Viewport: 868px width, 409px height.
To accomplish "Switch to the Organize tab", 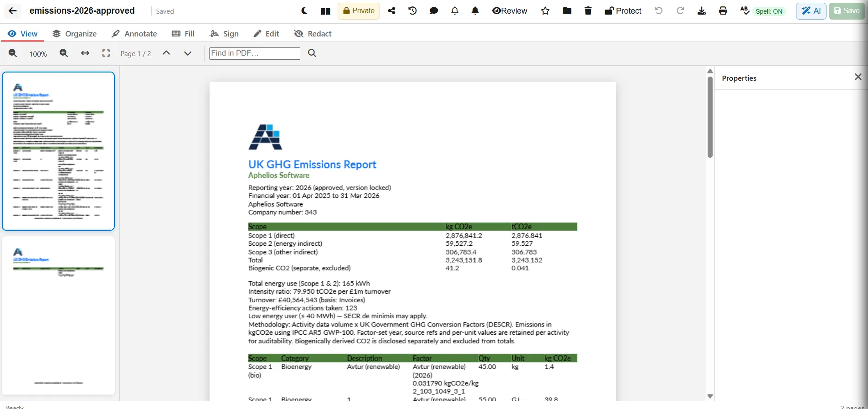I will point(74,34).
